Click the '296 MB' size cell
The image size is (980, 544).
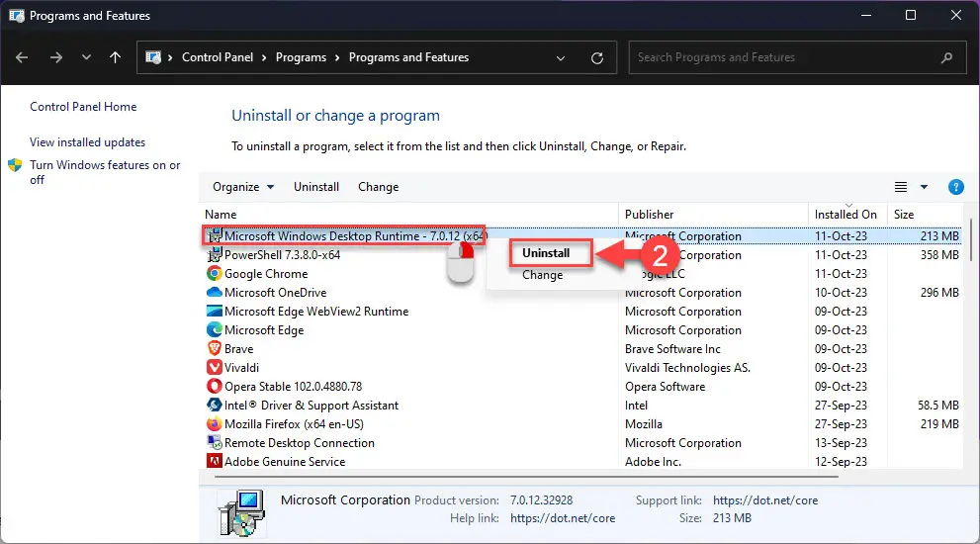pyautogui.click(x=939, y=293)
